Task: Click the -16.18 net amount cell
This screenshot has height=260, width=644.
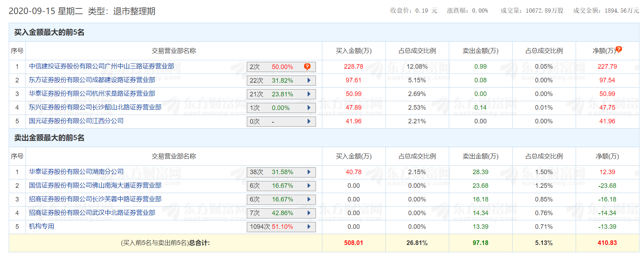Action: click(x=607, y=199)
